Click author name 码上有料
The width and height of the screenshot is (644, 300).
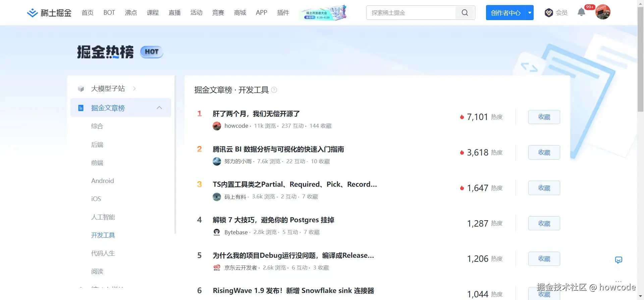click(x=235, y=197)
